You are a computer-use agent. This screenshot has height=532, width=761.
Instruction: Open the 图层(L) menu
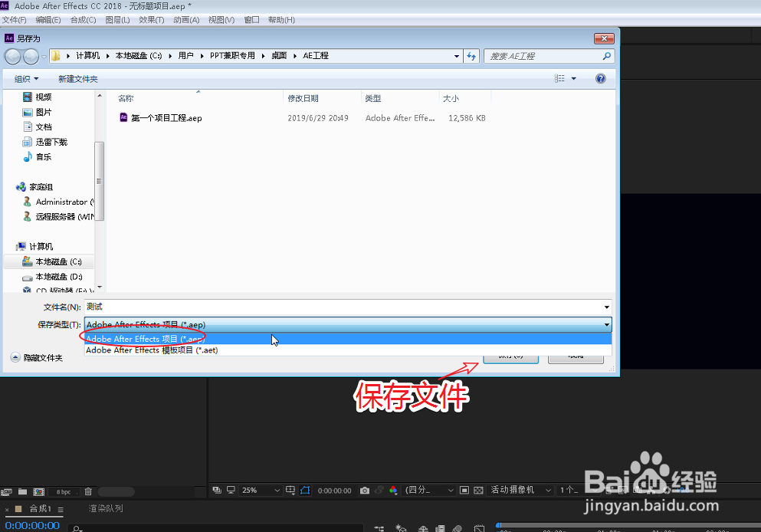(x=117, y=20)
